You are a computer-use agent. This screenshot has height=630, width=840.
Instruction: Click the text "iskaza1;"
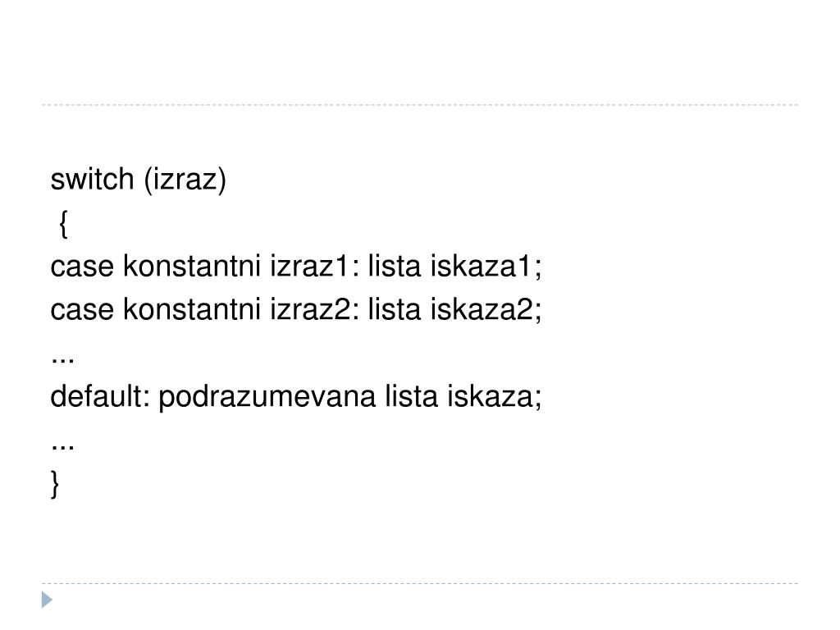pyautogui.click(x=486, y=267)
